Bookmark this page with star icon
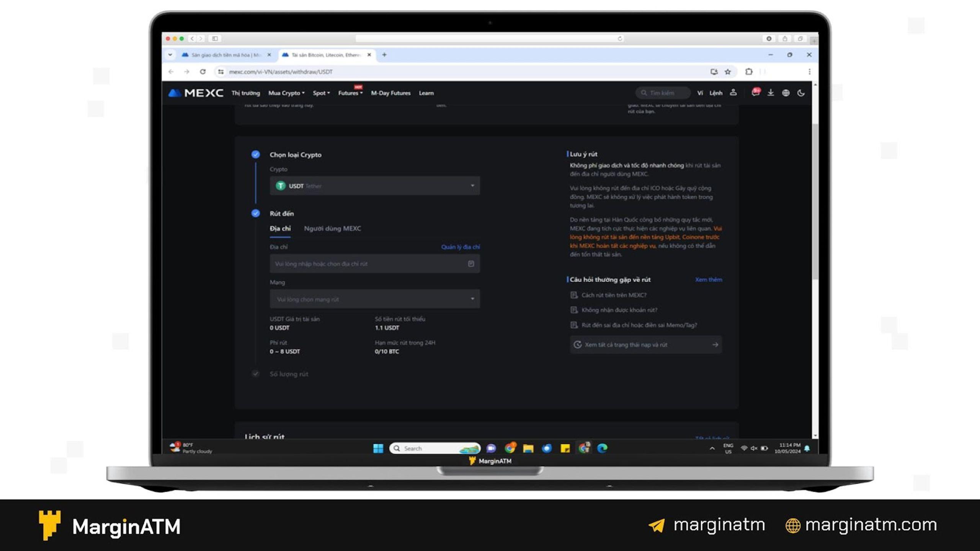The height and width of the screenshot is (551, 980). (x=728, y=72)
